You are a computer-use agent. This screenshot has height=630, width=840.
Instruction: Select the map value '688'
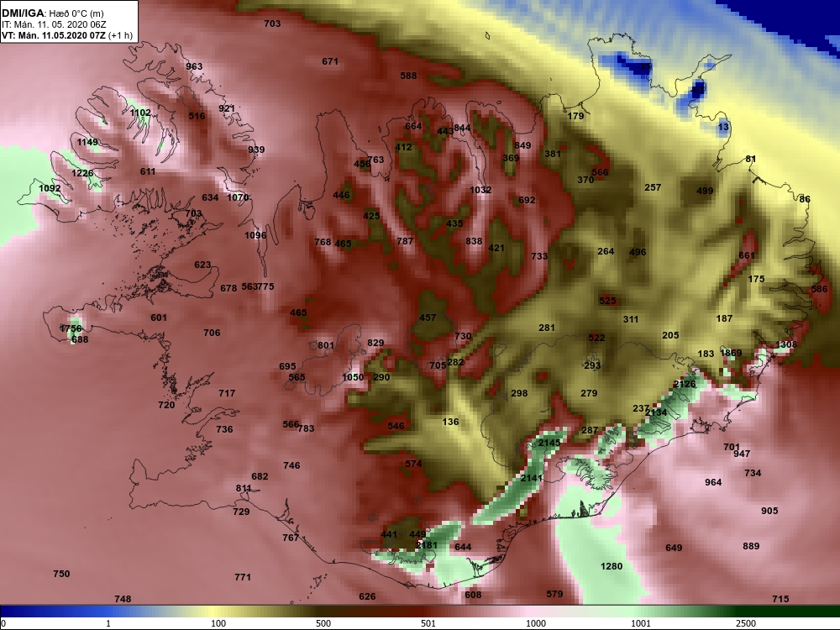[80, 339]
